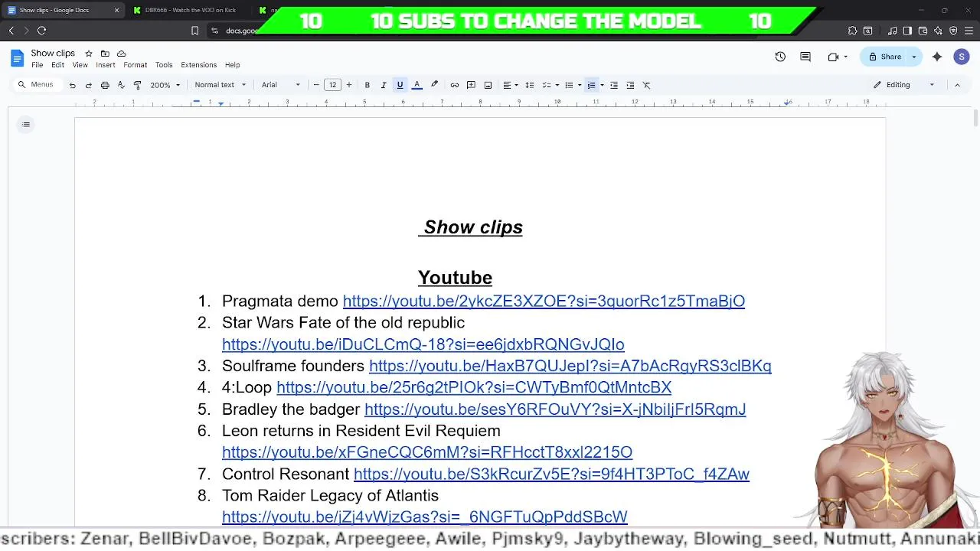Activate the paint format roller icon

click(x=137, y=85)
